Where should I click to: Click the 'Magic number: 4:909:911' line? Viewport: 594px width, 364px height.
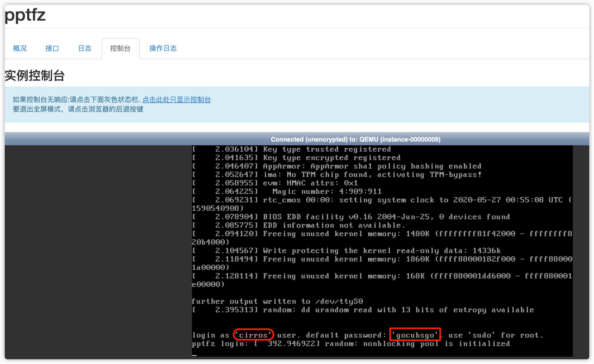pyautogui.click(x=287, y=192)
